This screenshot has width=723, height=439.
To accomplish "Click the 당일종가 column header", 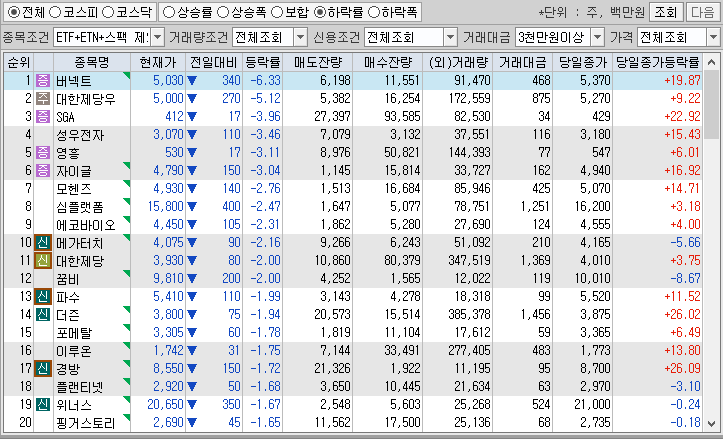I will (x=582, y=62).
